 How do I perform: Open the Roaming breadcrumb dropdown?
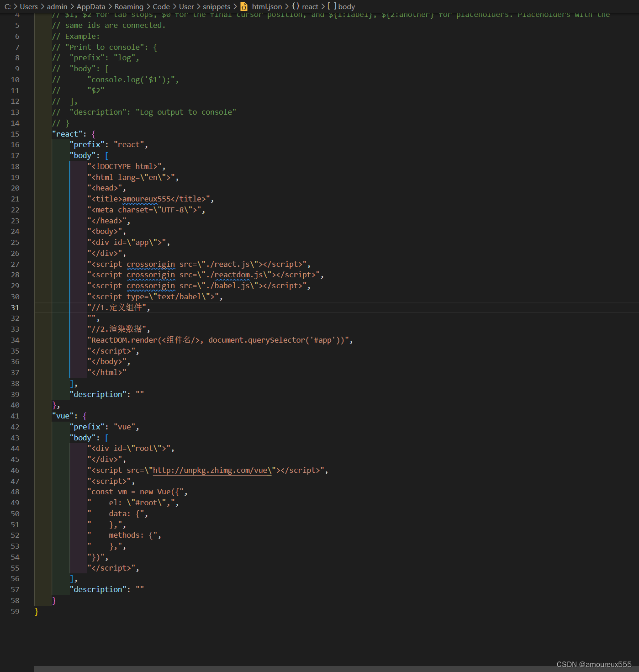tap(129, 6)
